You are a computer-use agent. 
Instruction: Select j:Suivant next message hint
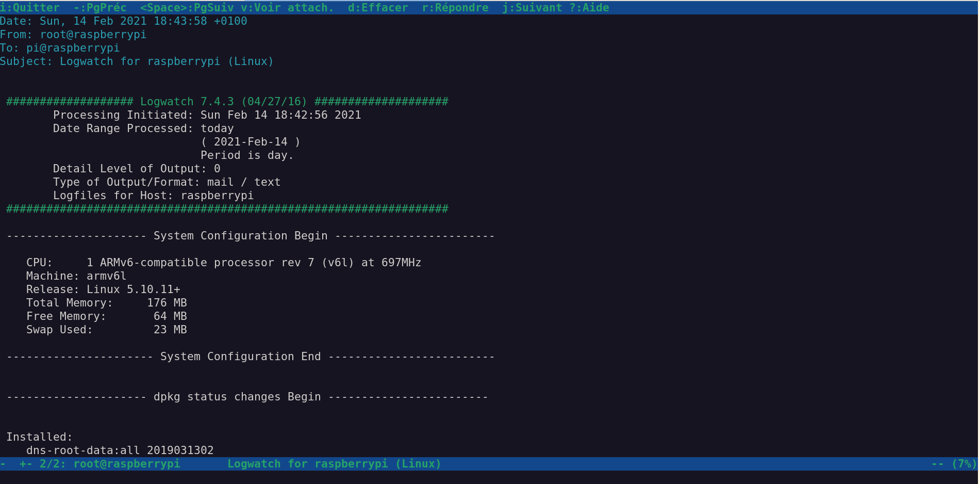(532, 8)
